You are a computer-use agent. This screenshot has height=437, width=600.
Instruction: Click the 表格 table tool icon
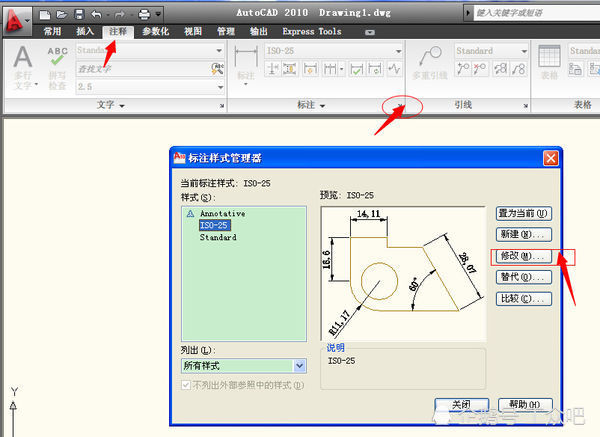[x=549, y=62]
